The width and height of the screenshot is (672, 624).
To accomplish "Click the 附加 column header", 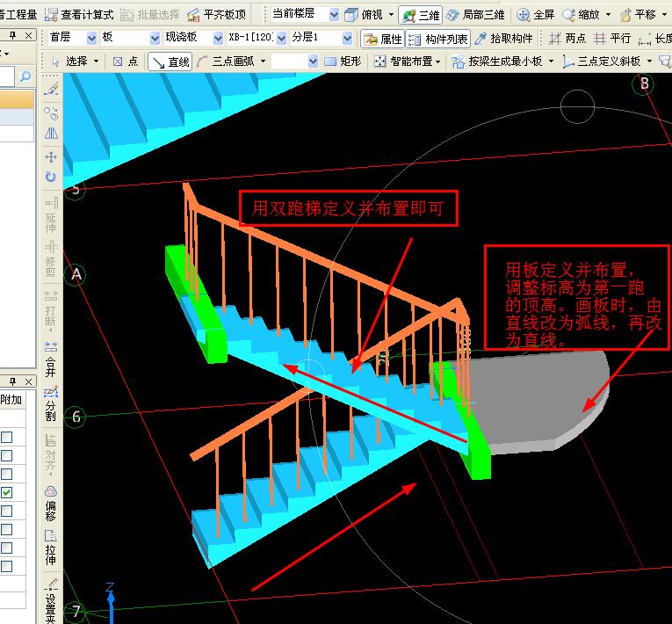I will tap(11, 400).
